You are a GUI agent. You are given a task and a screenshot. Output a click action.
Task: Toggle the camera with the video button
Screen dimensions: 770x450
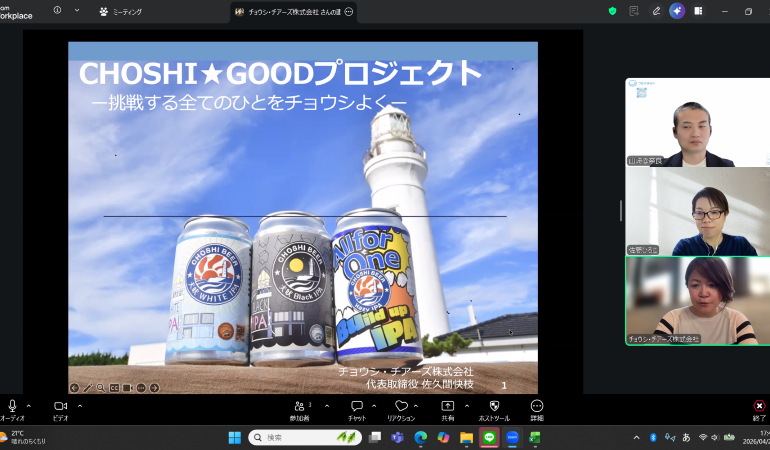click(60, 406)
